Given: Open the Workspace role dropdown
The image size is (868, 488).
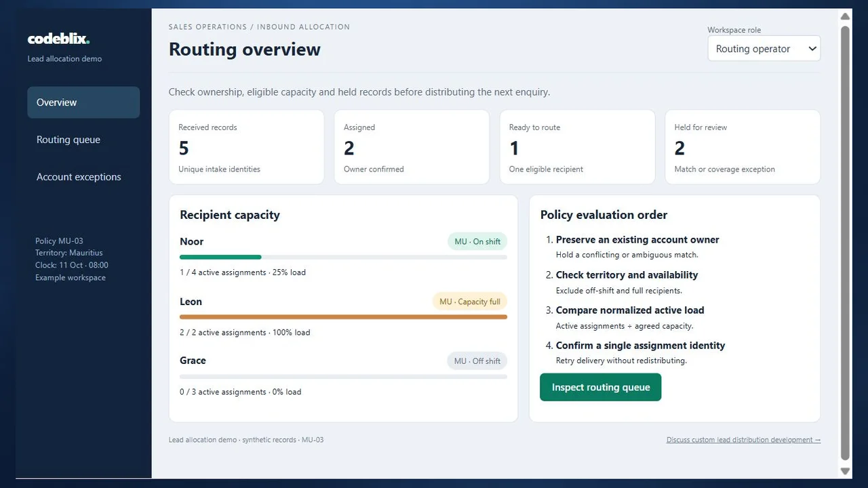Looking at the screenshot, I should (x=764, y=49).
